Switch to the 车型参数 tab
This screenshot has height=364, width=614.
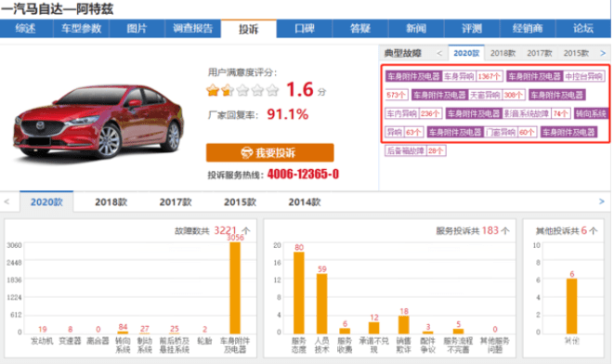click(81, 29)
